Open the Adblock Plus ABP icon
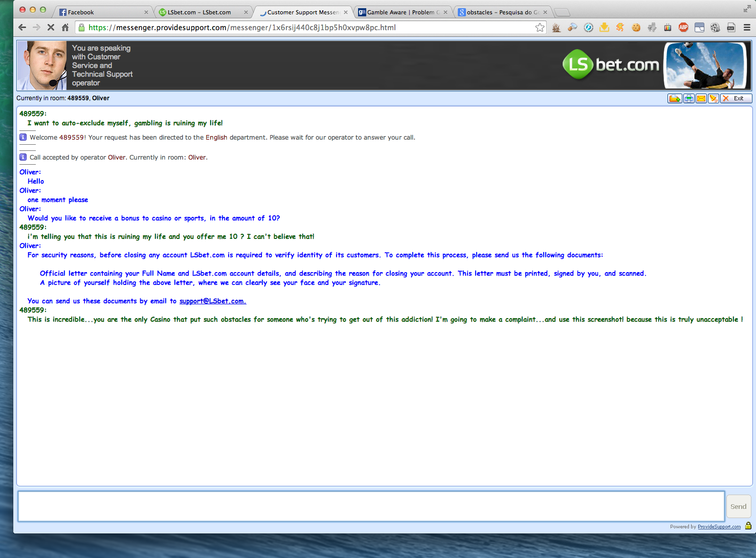The width and height of the screenshot is (756, 558). (x=683, y=28)
